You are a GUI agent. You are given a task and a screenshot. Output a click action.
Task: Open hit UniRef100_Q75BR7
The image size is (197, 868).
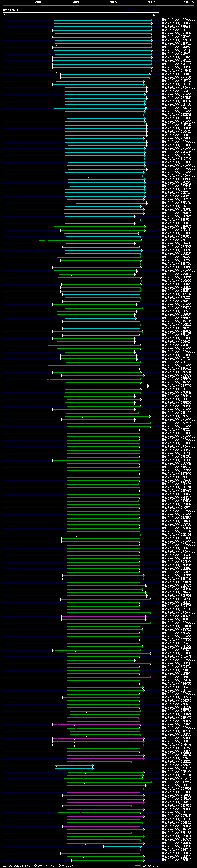coord(177,725)
